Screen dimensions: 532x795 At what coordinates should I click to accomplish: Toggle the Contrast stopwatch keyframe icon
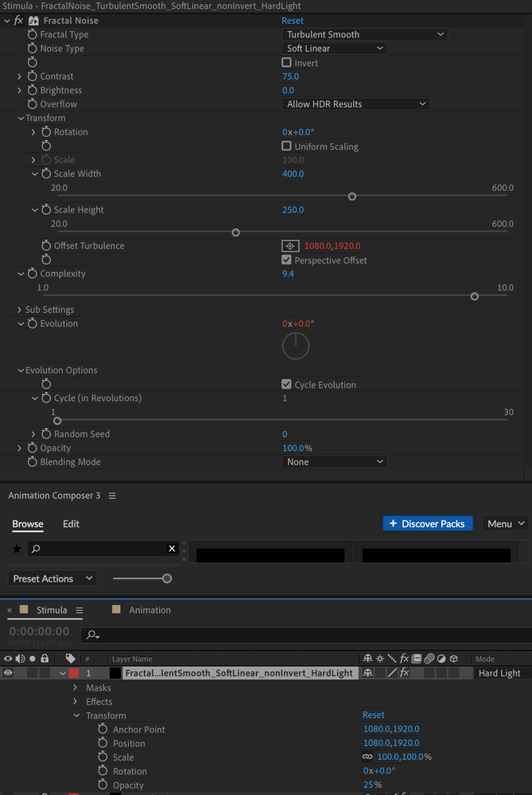pyautogui.click(x=33, y=76)
